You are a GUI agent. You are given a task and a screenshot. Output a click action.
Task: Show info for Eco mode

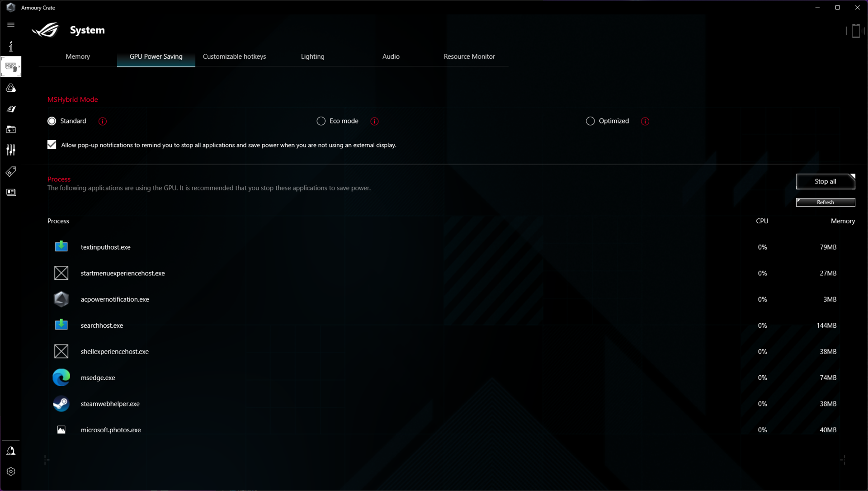pyautogui.click(x=374, y=121)
